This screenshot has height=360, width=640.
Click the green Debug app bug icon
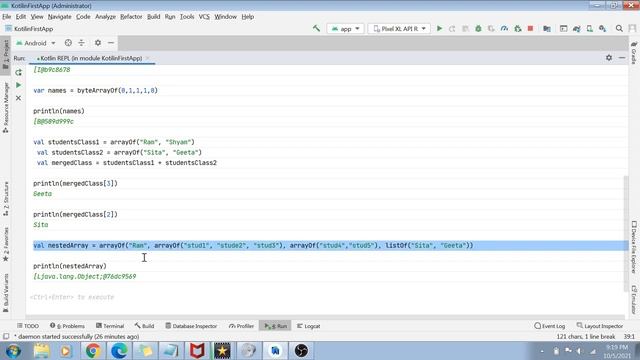478,29
